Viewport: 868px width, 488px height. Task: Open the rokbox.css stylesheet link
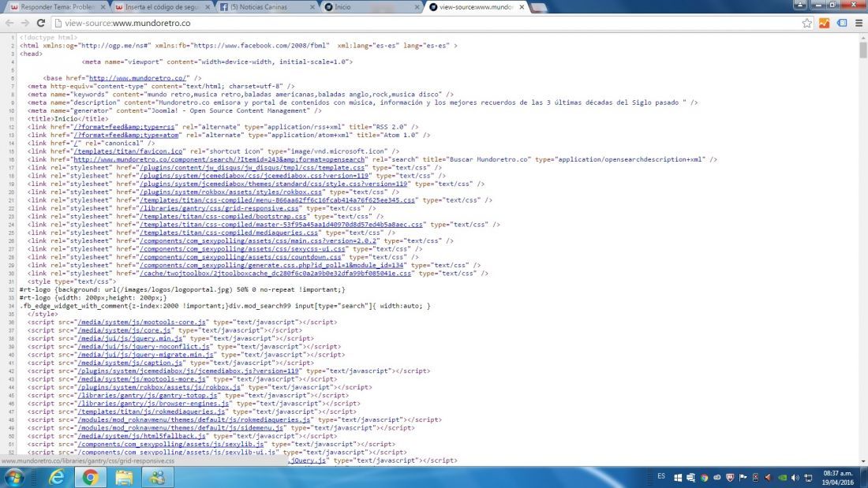(231, 192)
